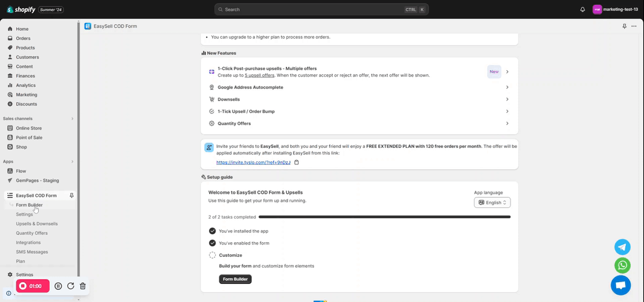Open the Telegram chat bubble

coord(622,246)
